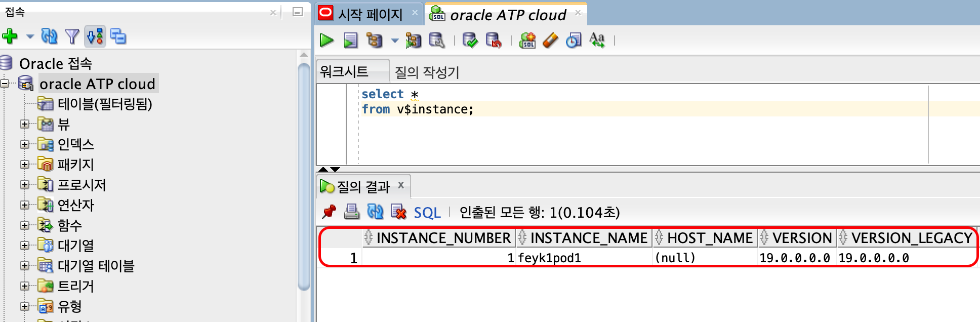Click the delete row icon in results toolbar
The width and height of the screenshot is (980, 322).
pos(399,212)
